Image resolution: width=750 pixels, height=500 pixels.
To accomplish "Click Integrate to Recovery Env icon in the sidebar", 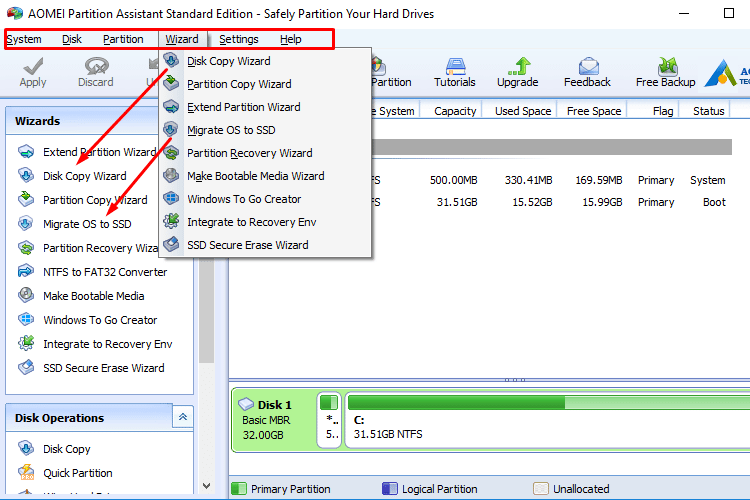I will tap(26, 343).
